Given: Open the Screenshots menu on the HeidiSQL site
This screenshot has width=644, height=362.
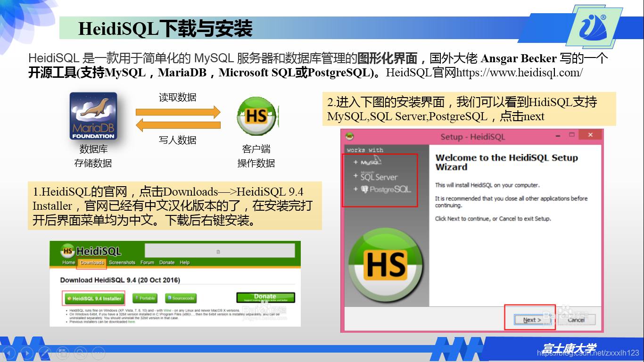Looking at the screenshot, I should [x=123, y=263].
